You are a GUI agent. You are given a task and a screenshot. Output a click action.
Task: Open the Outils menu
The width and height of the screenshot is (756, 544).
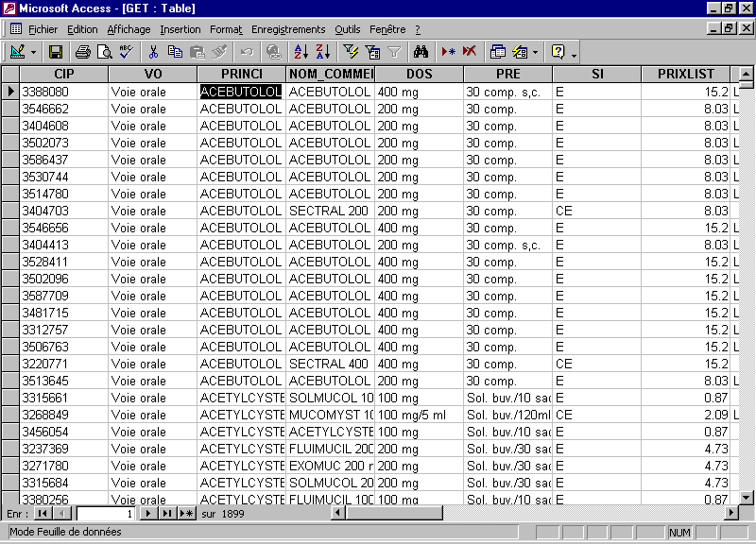(x=348, y=29)
